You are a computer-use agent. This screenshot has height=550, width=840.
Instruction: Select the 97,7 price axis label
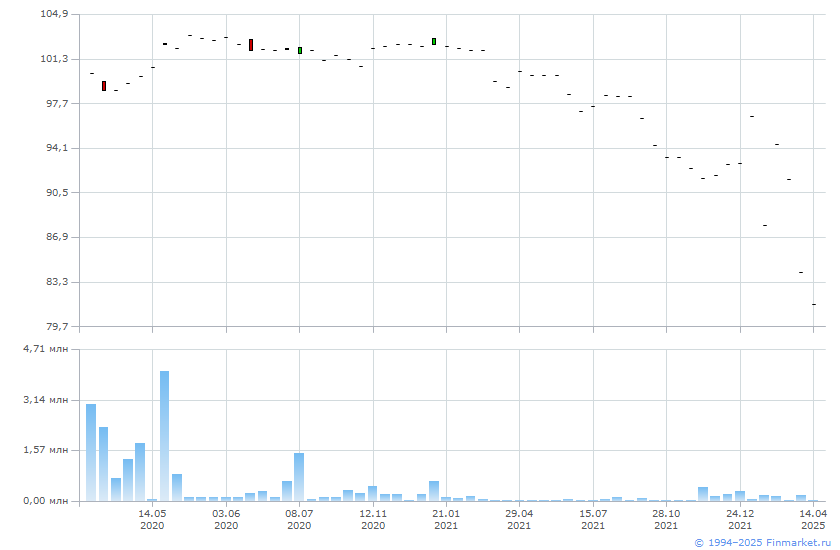(x=57, y=103)
